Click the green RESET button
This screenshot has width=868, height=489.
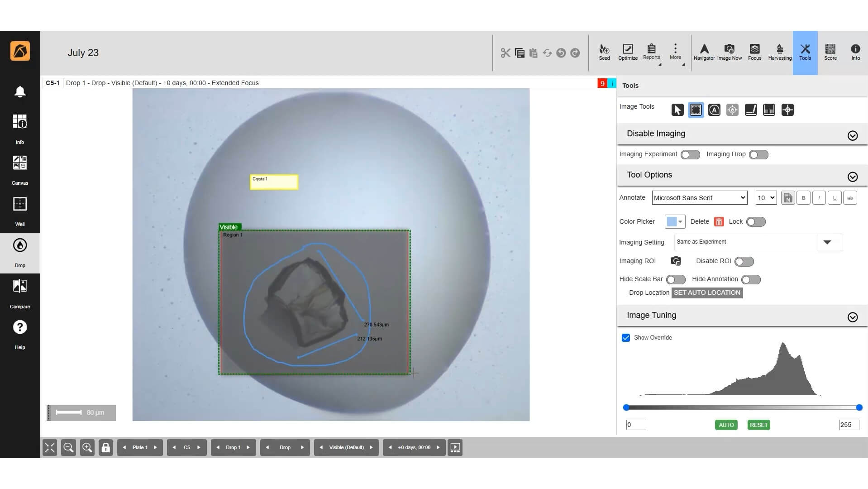[x=758, y=425]
